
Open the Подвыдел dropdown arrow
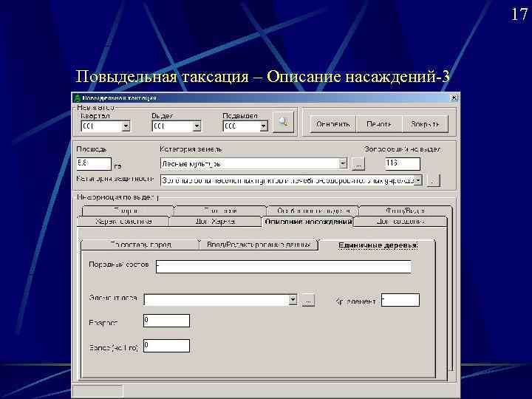pyautogui.click(x=264, y=126)
